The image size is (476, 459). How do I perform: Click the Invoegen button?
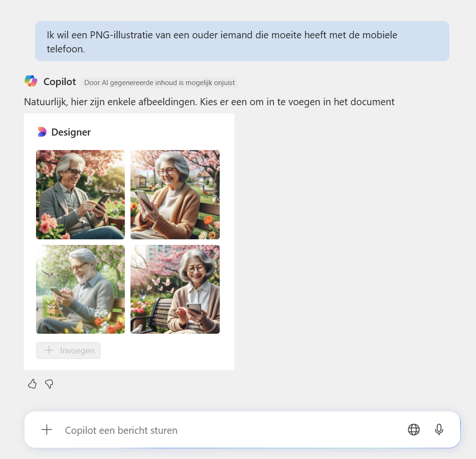point(68,351)
